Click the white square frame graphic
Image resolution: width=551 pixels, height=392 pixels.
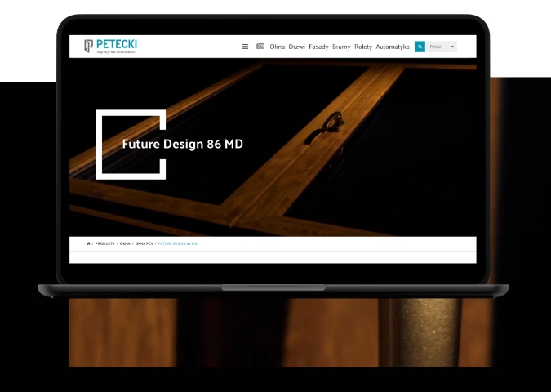click(99, 144)
